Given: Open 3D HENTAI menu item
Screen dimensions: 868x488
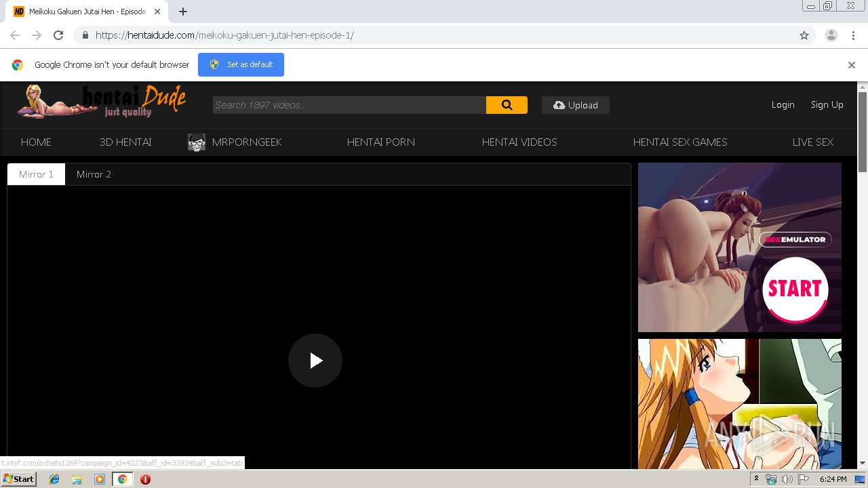Looking at the screenshot, I should [x=125, y=142].
